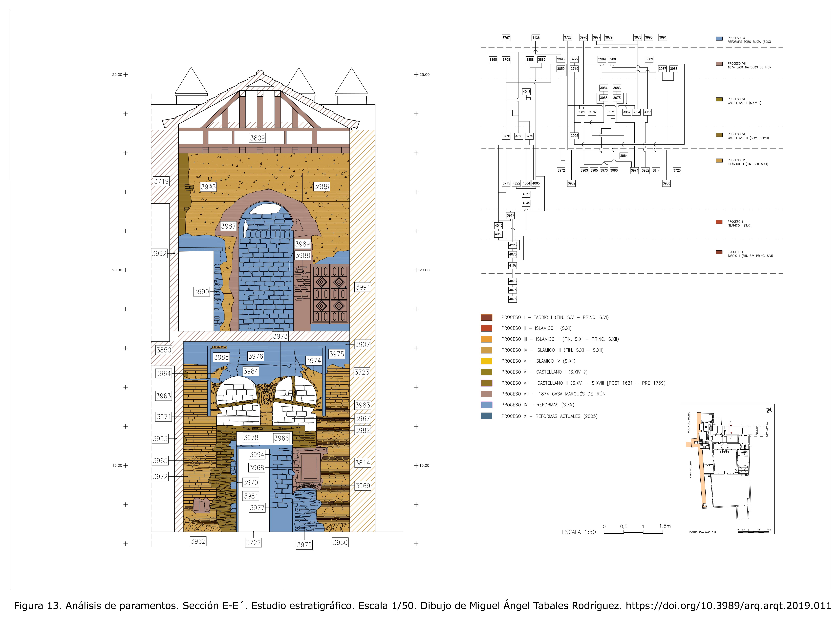840x623 pixels.
Task: Select node '4167' in the stratigraphic matrix
Action: [513, 265]
